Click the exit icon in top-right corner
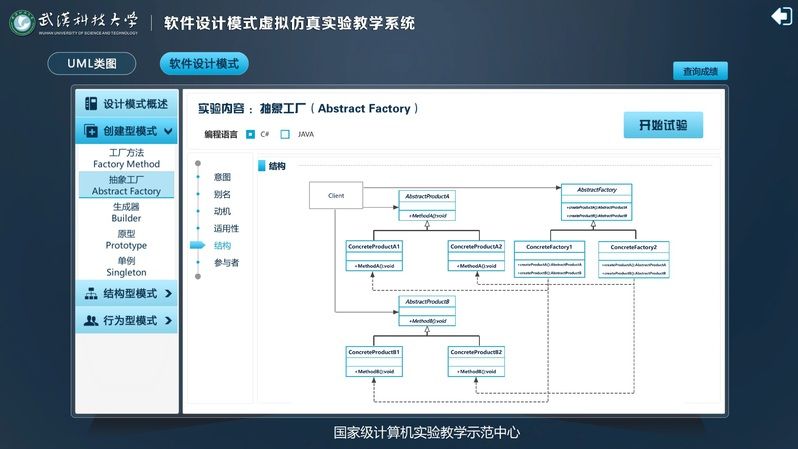This screenshot has height=449, width=798. click(x=780, y=16)
